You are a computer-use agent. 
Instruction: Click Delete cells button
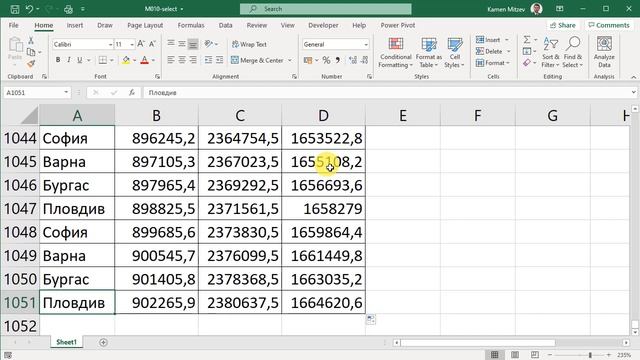point(489,51)
